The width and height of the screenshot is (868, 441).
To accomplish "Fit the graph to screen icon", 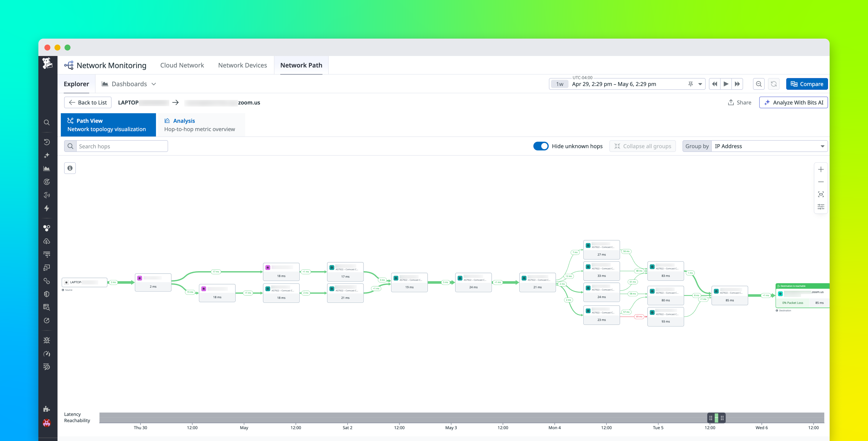I will (x=821, y=194).
